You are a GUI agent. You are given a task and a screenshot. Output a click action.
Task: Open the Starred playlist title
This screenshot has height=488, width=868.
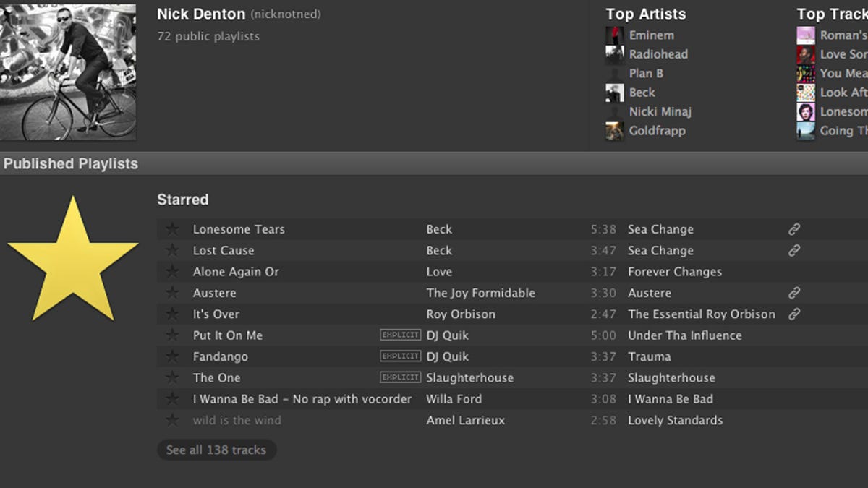[x=183, y=200]
